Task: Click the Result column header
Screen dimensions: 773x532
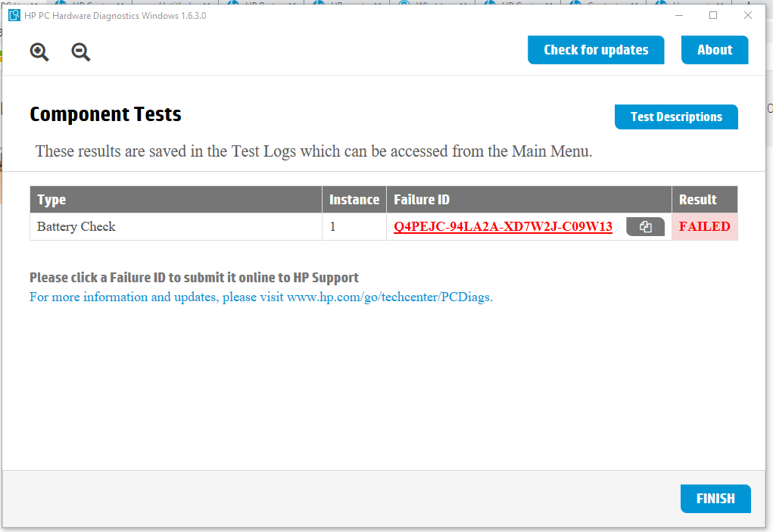Action: click(x=704, y=200)
